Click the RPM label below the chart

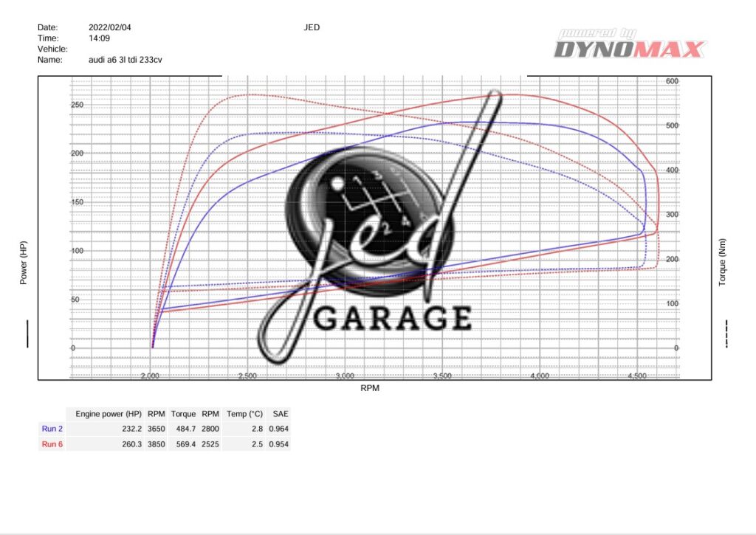click(370, 387)
